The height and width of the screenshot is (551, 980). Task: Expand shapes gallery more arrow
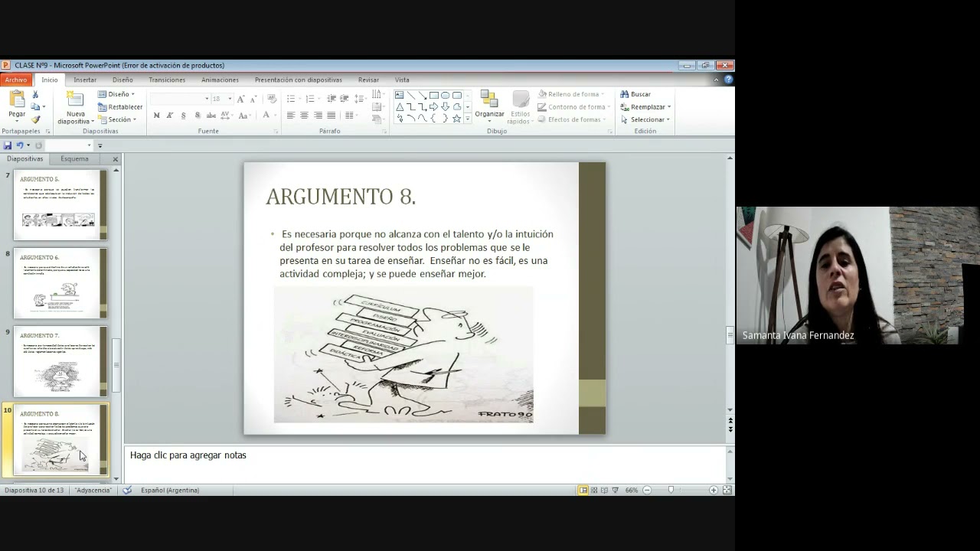tap(468, 119)
